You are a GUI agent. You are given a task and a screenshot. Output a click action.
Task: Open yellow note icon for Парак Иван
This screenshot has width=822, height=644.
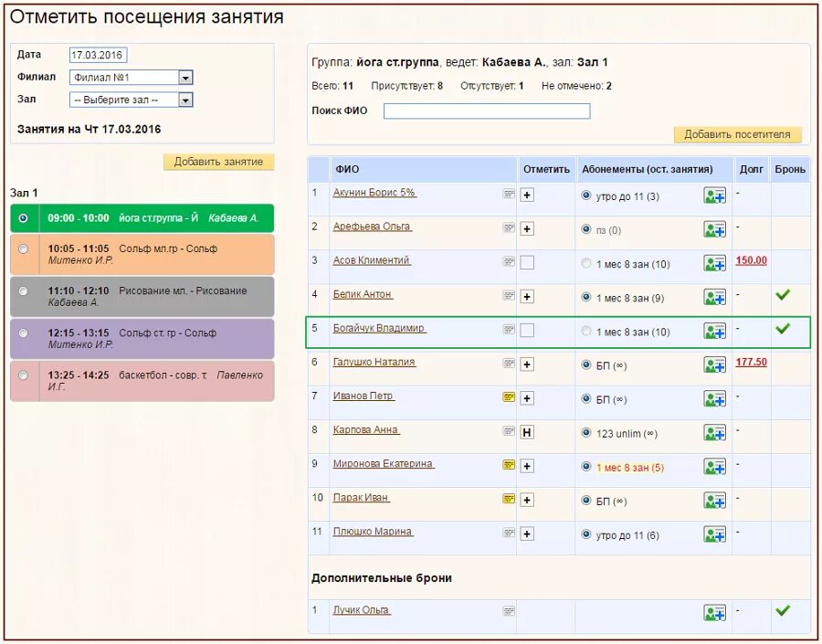509,498
